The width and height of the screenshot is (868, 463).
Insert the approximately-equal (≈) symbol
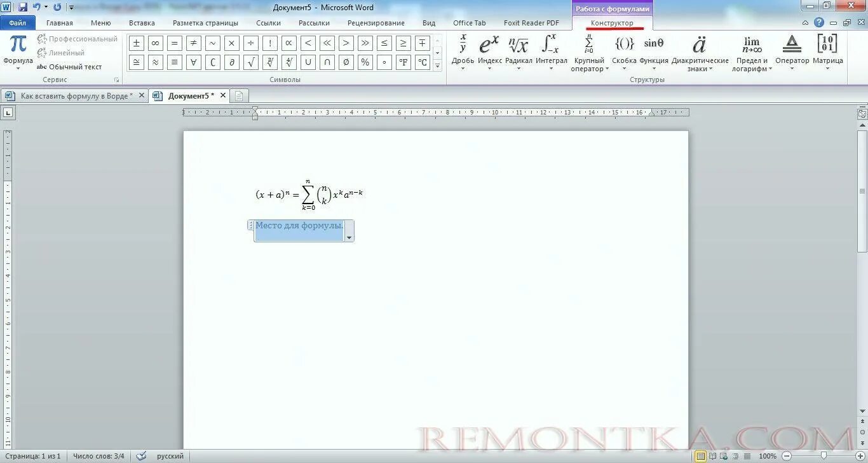point(155,62)
